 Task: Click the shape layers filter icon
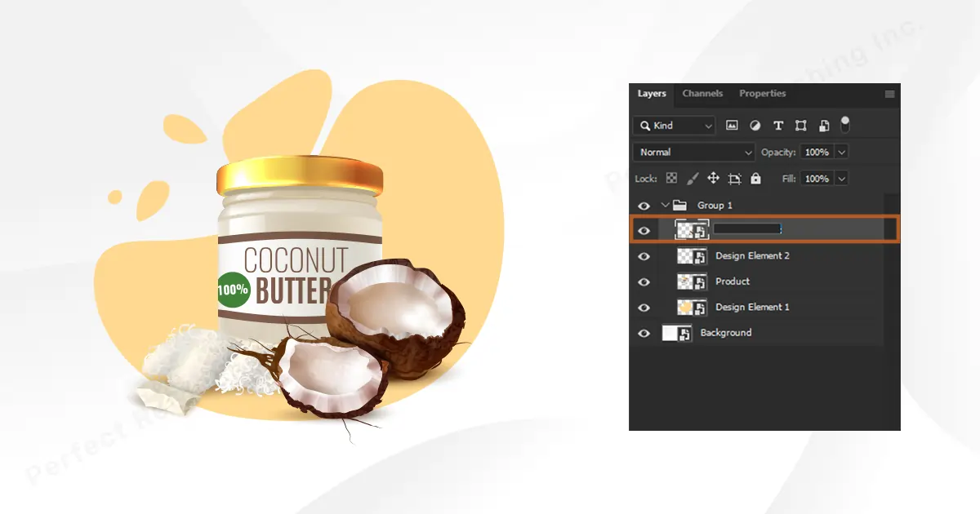pyautogui.click(x=801, y=126)
